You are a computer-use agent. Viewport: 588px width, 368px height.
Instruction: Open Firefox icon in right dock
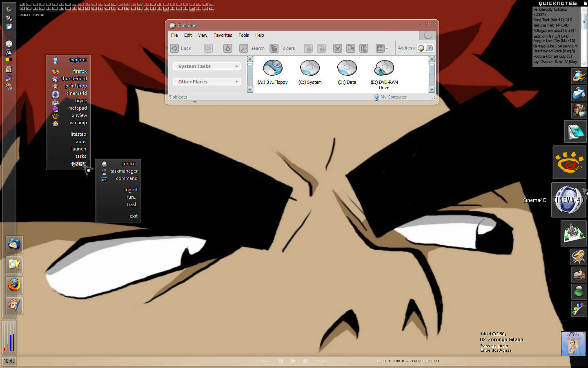[x=579, y=76]
